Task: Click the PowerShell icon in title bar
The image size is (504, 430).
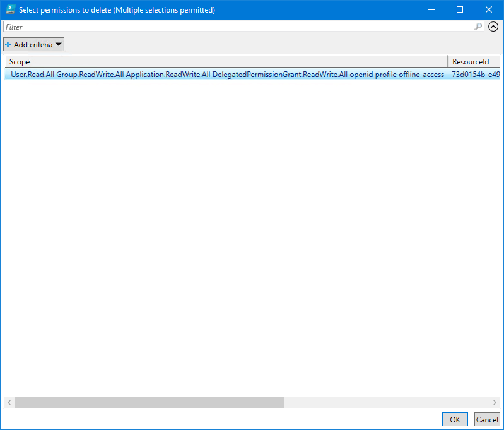Action: [x=10, y=10]
